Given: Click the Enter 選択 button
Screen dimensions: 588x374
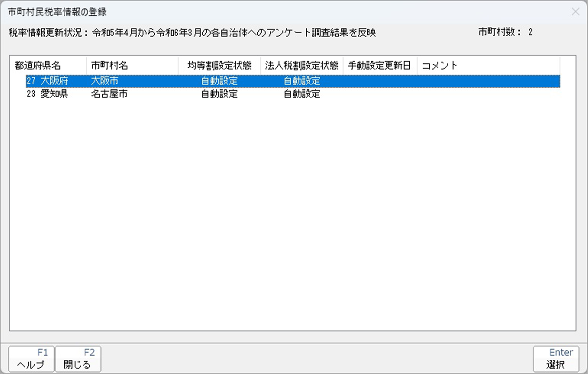Looking at the screenshot, I should (x=555, y=359).
